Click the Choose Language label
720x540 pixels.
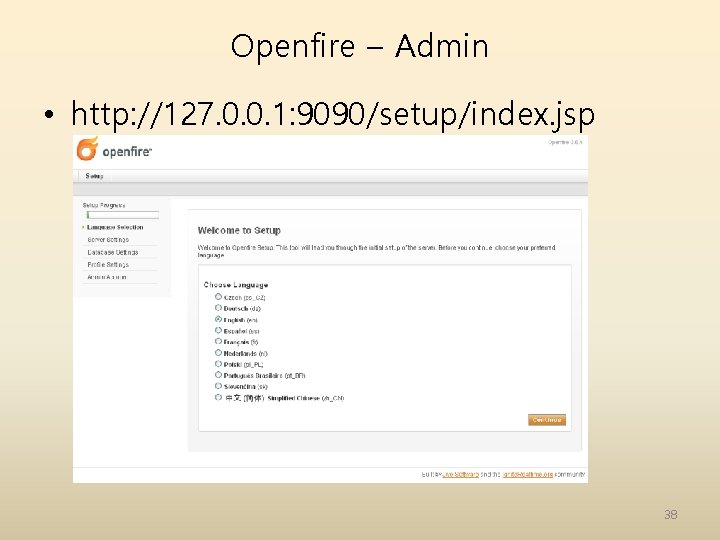click(x=236, y=285)
